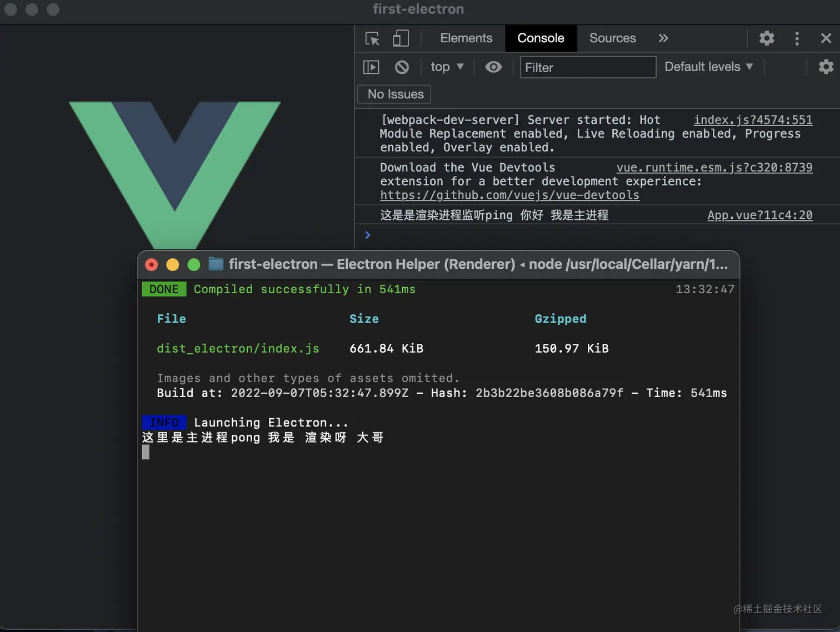
Task: Open index.js?4574:551 source link
Action: (x=753, y=119)
